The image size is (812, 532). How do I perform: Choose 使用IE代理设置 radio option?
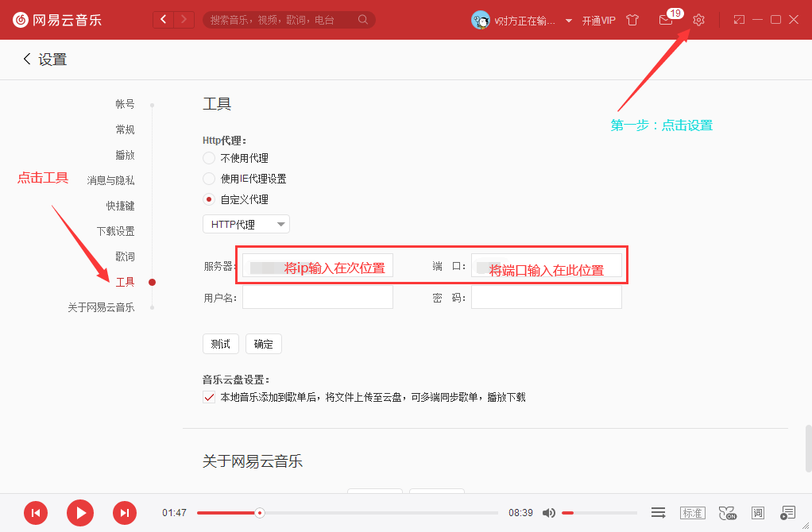(209, 179)
